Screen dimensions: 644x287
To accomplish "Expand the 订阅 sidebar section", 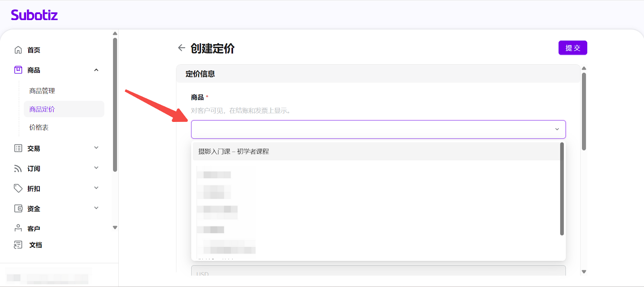I will [x=96, y=168].
